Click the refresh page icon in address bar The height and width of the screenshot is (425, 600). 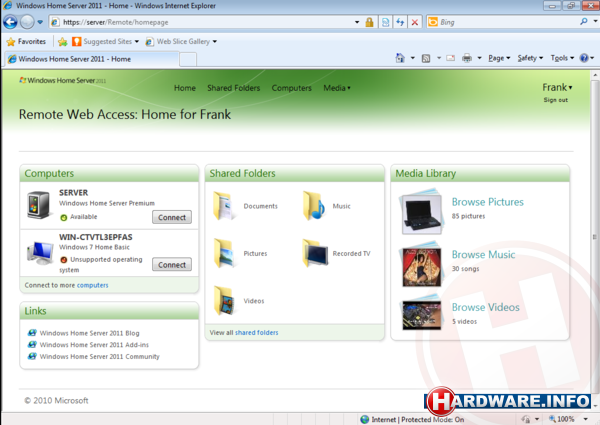click(x=400, y=21)
